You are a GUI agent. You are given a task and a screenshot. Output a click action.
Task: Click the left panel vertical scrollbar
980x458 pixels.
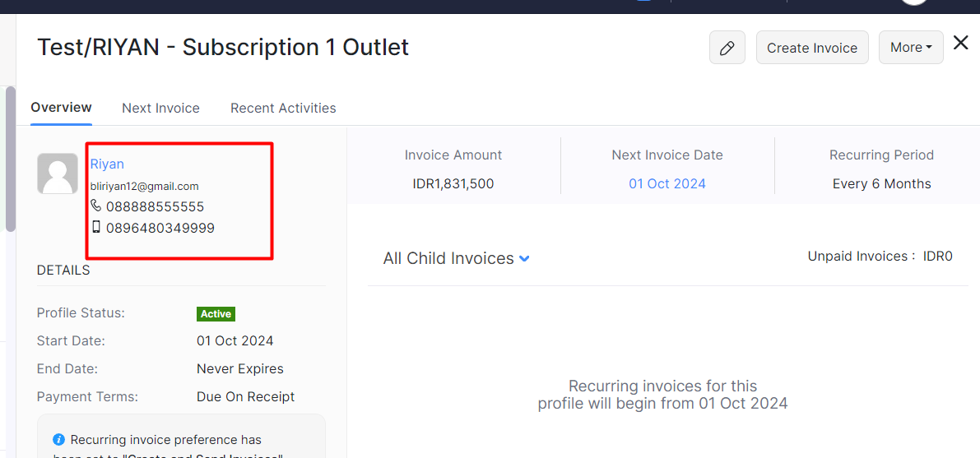[x=11, y=160]
